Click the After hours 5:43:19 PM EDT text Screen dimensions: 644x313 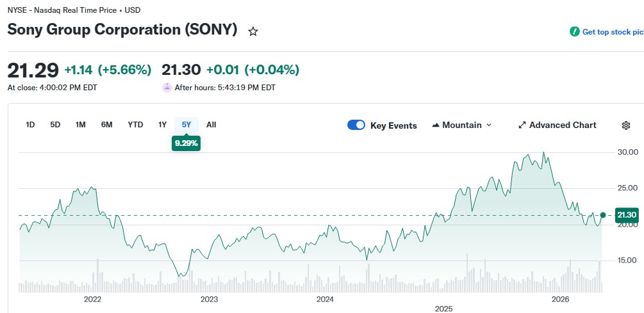pyautogui.click(x=225, y=88)
